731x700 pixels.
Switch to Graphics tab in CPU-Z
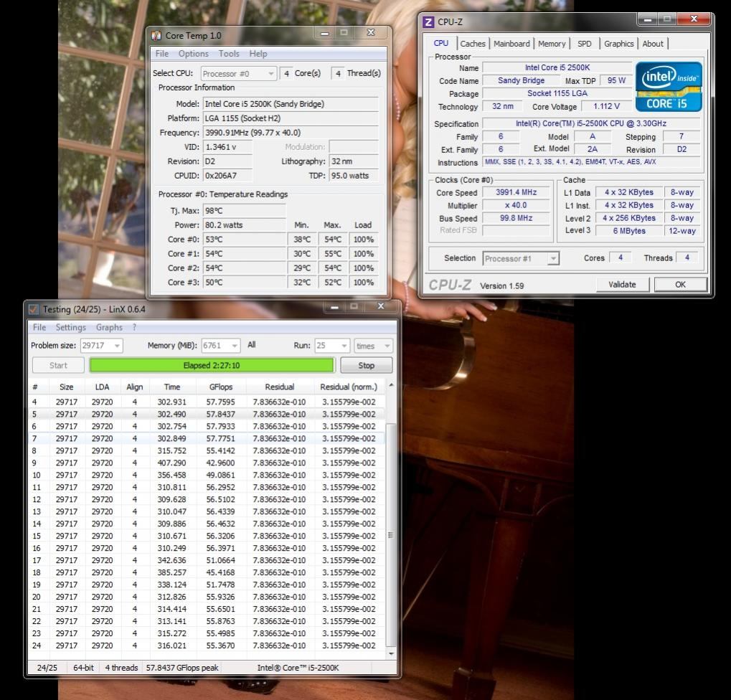618,43
